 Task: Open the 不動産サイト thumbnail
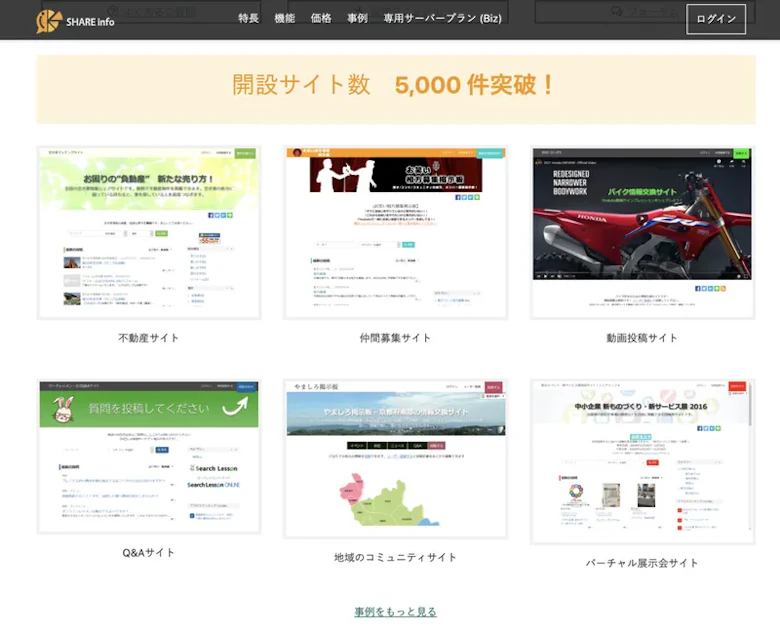149,232
